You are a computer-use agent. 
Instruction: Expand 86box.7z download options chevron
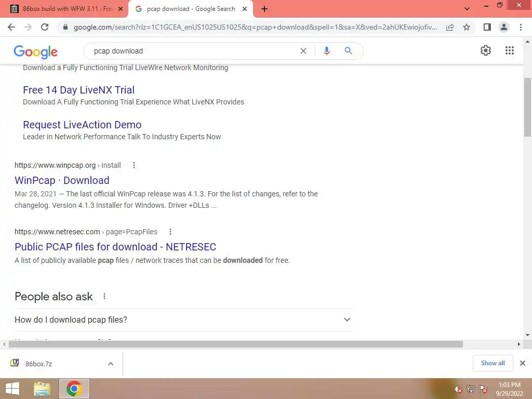point(111,364)
